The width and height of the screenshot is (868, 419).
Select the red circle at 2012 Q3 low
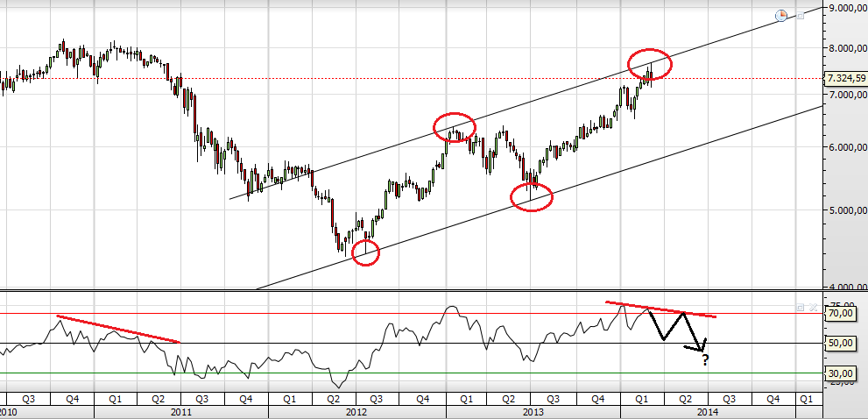(365, 252)
